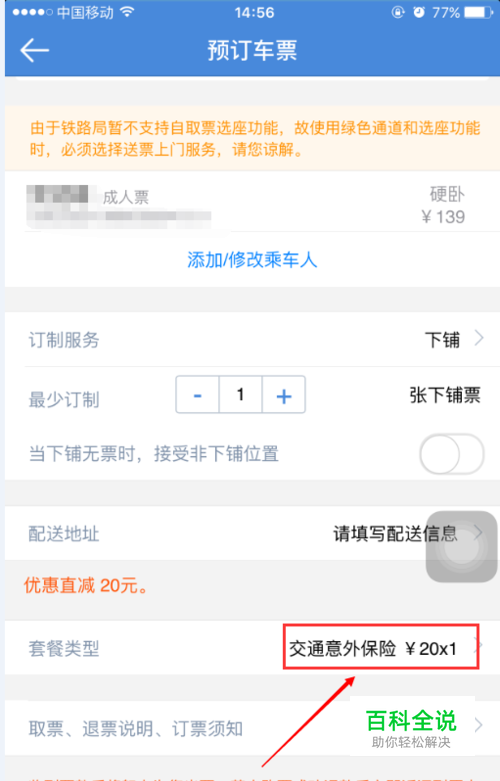Tap the ticket quantity field showing 1
Image resolution: width=500 pixels, height=781 pixels.
pos(241,395)
